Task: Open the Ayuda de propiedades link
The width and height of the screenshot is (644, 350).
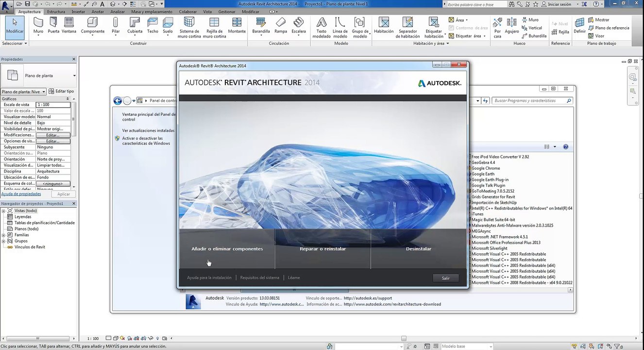Action: click(21, 194)
